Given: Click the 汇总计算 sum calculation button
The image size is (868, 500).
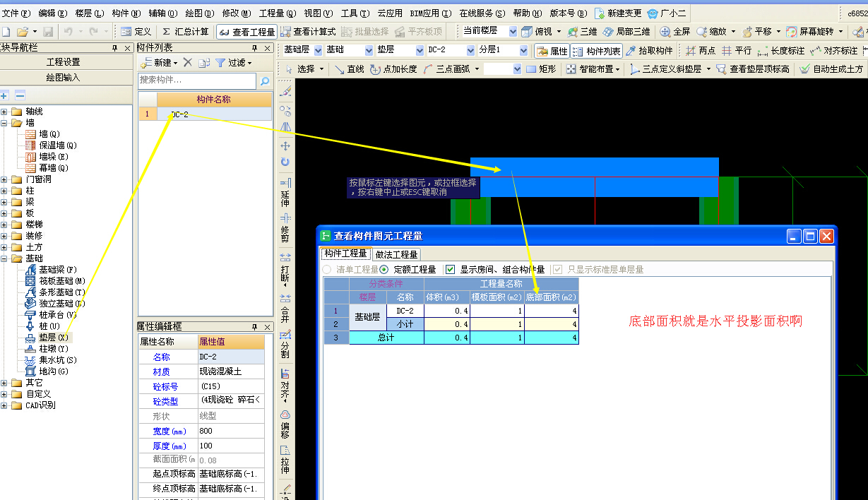Looking at the screenshot, I should coord(185,32).
